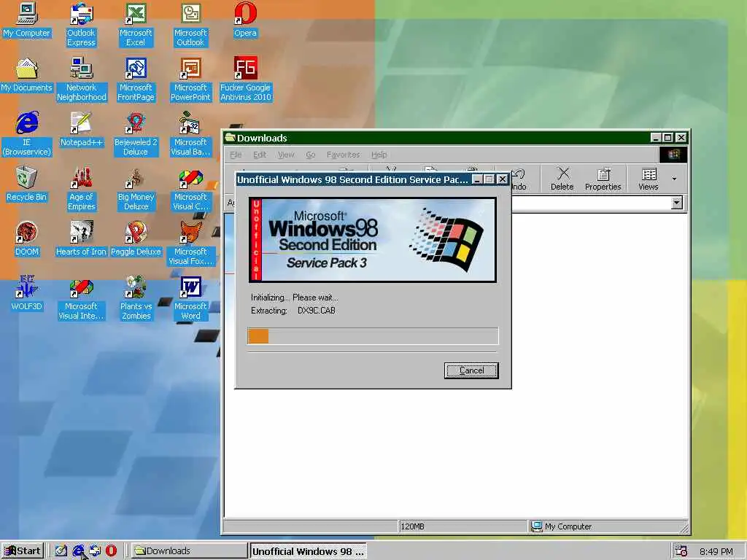Launch Internet Explorer from quick launch
The height and width of the screenshot is (560, 747).
coord(78,551)
